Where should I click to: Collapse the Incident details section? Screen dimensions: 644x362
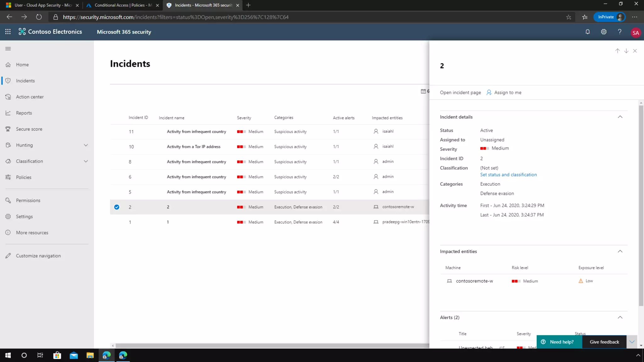[620, 117]
